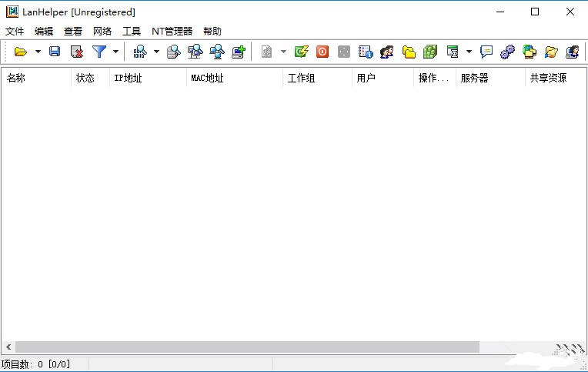Viewport: 588px width, 372px height.
Task: Click the blue floppy disk save icon
Action: pyautogui.click(x=55, y=52)
